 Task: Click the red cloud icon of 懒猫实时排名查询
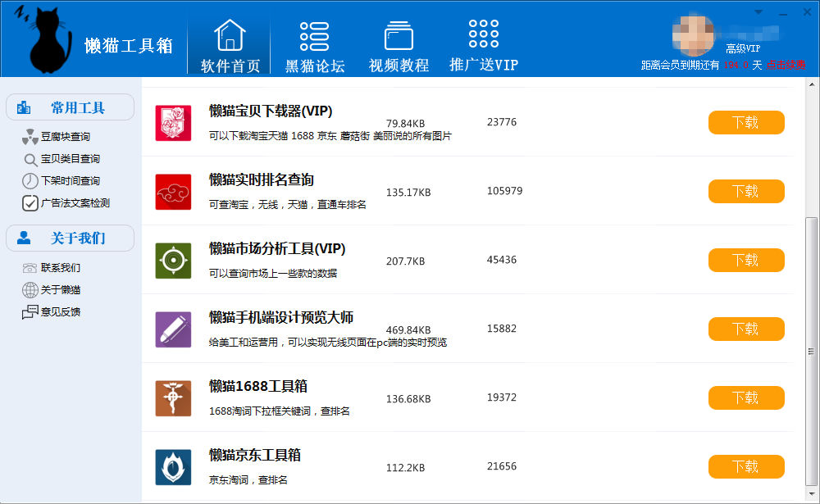[x=173, y=192]
